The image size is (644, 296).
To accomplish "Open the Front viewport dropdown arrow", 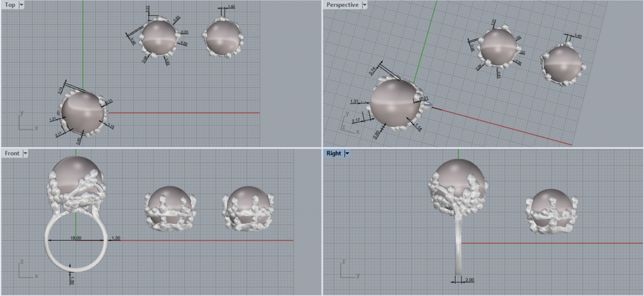I will point(25,153).
